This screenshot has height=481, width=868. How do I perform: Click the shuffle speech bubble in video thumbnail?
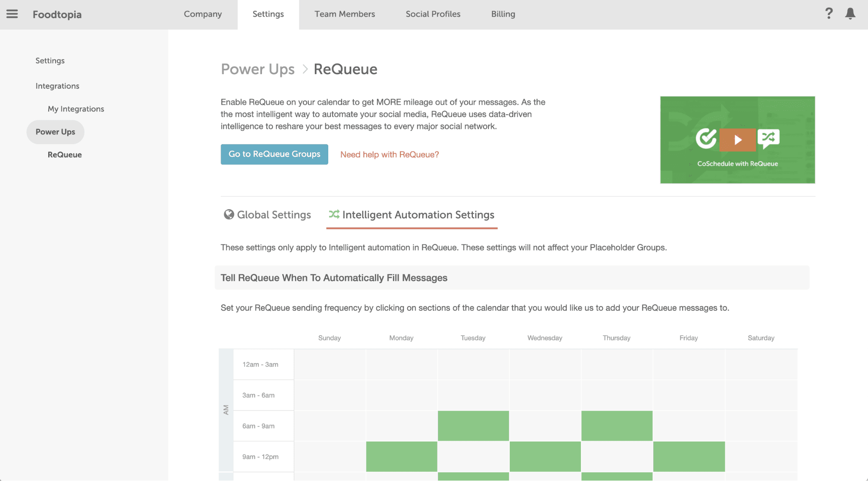pos(768,138)
